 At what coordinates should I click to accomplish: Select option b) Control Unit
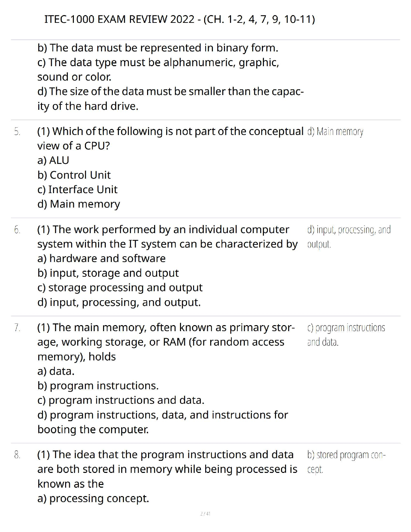(x=74, y=175)
